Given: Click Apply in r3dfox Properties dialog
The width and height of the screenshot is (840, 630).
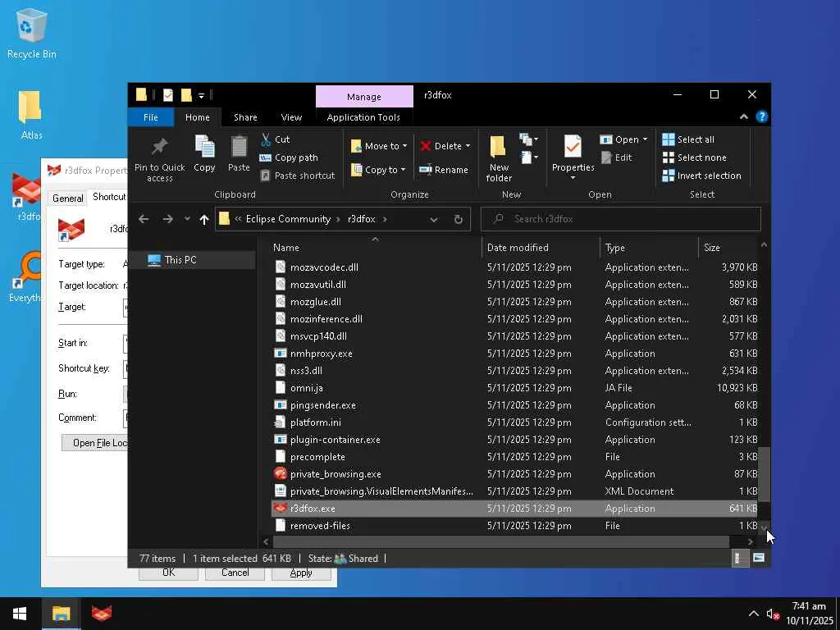Looking at the screenshot, I should 301,573.
